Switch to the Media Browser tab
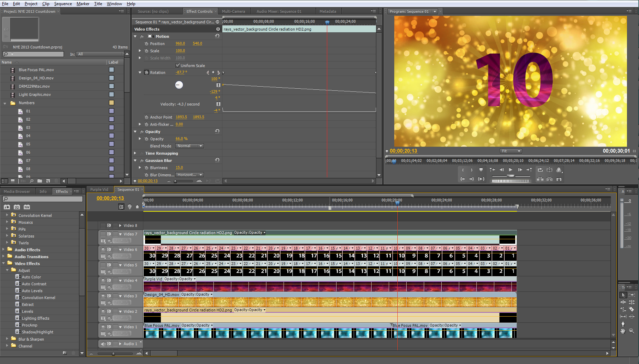Image resolution: width=639 pixels, height=364 pixels. [17, 191]
